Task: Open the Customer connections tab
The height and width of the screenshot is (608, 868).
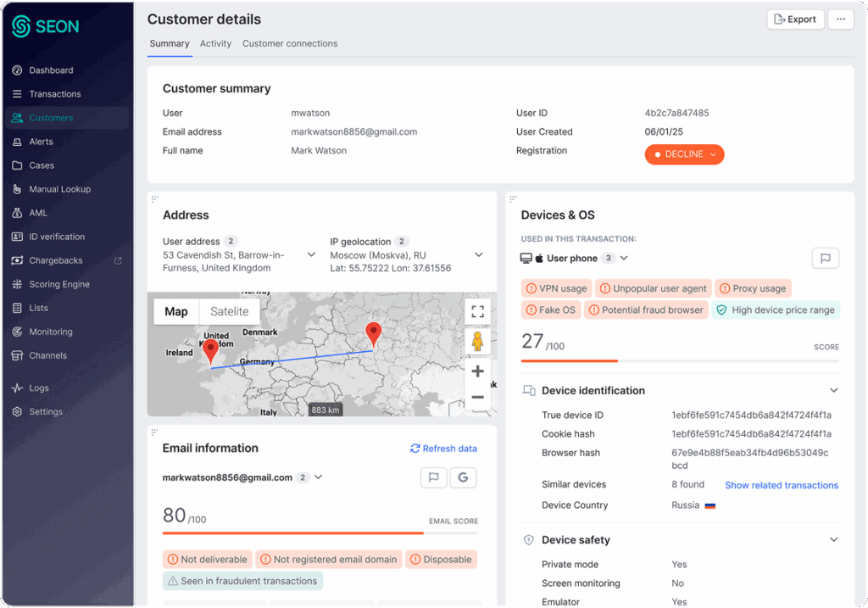Action: [x=290, y=44]
